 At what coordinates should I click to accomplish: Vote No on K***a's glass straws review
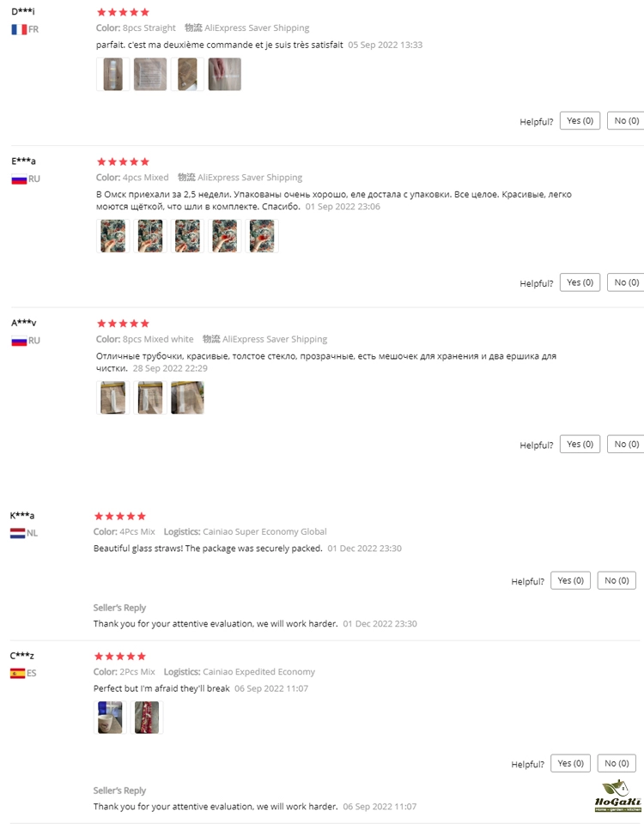click(617, 581)
